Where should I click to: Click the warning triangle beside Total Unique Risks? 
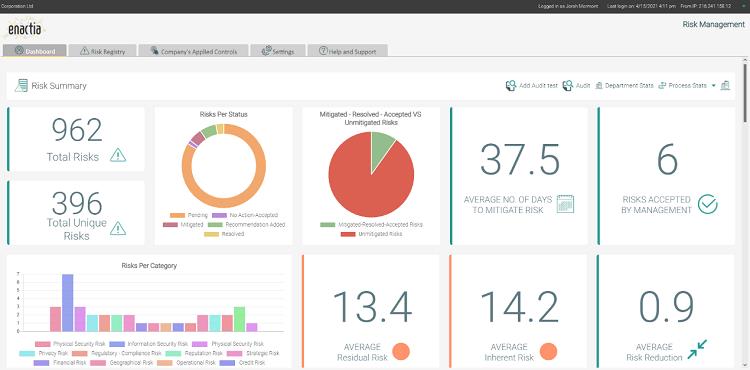(118, 229)
